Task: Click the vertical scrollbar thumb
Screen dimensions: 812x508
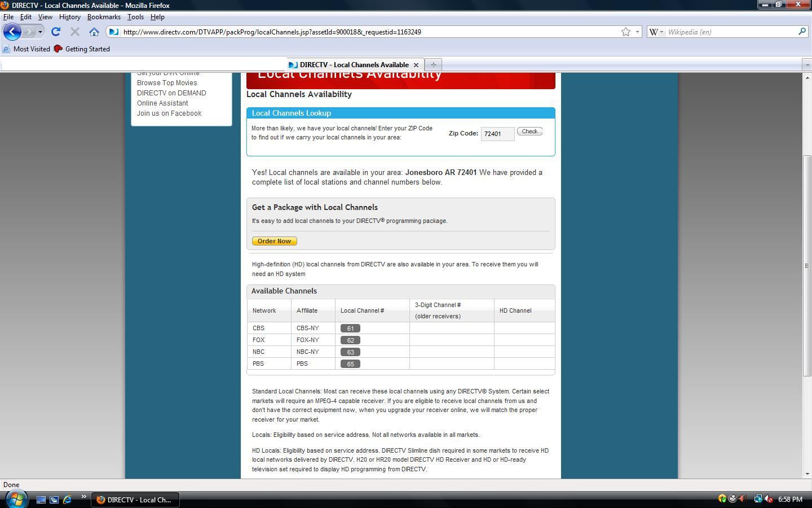Action: 807,265
